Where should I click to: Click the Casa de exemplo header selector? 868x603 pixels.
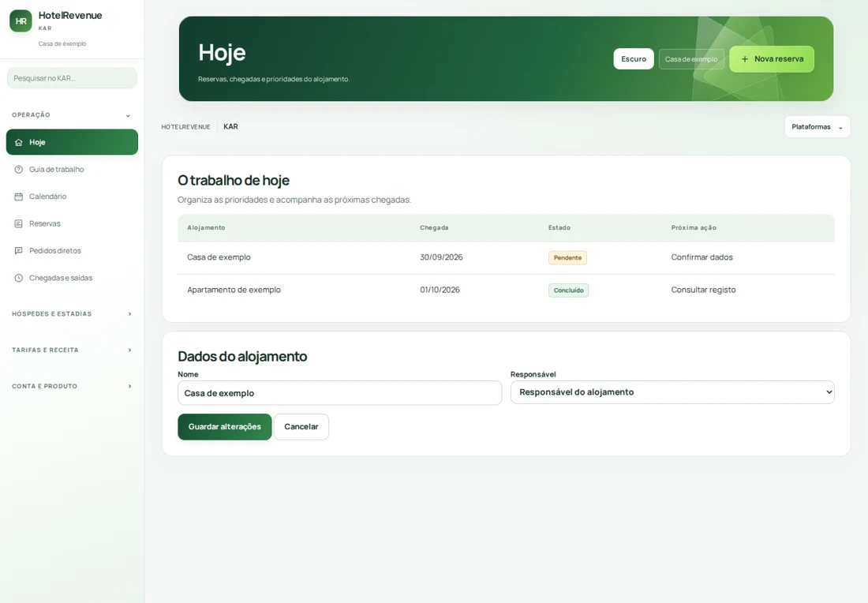tap(691, 59)
